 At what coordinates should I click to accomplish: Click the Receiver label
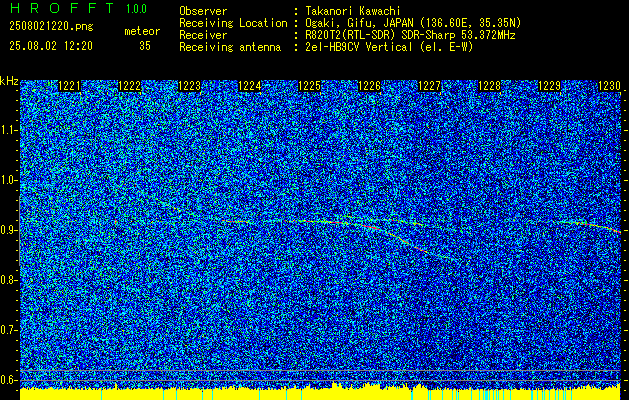203,35
